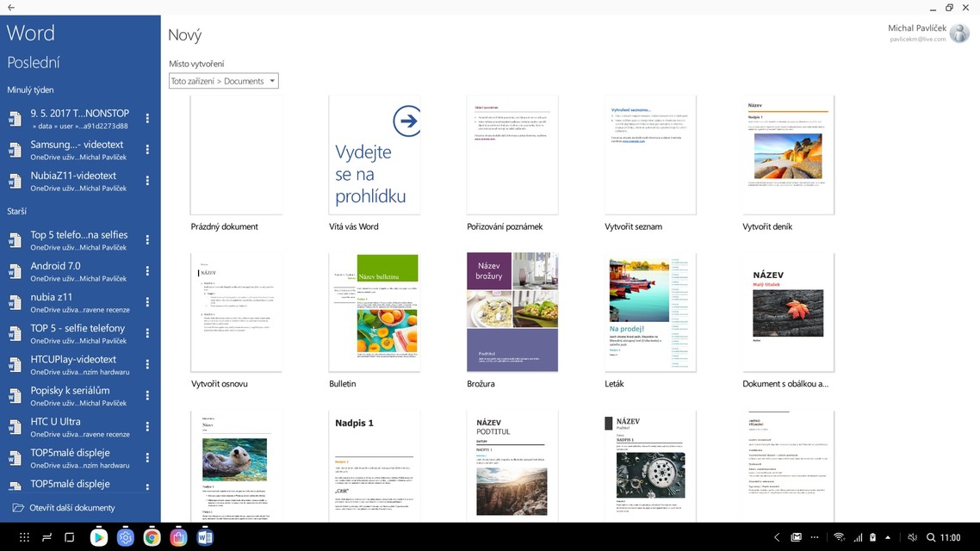Viewport: 980px width, 551px height.
Task: Open options menu for the Android 7.0 document
Action: click(x=147, y=272)
